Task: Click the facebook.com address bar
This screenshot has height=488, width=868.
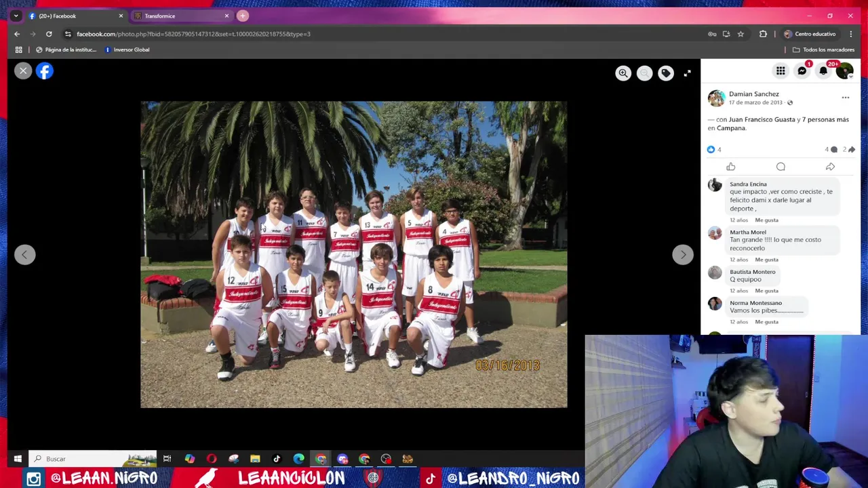Action: pyautogui.click(x=387, y=34)
